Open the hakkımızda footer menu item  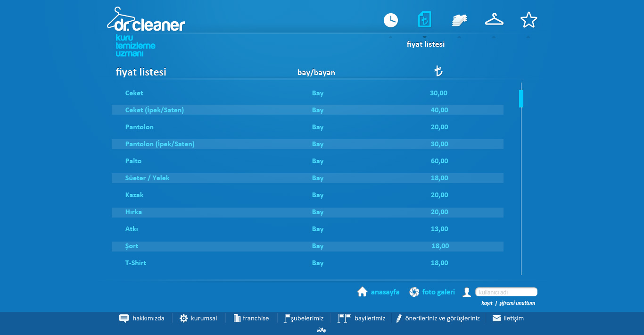coord(149,318)
